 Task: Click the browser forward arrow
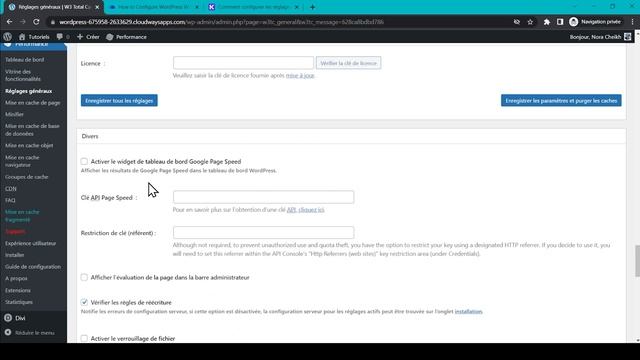tap(23, 22)
